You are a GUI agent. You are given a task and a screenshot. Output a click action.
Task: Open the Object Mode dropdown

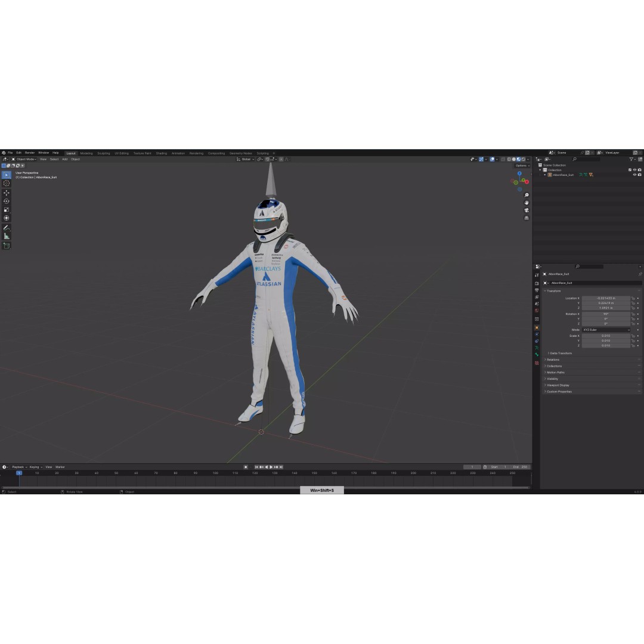coord(24,159)
